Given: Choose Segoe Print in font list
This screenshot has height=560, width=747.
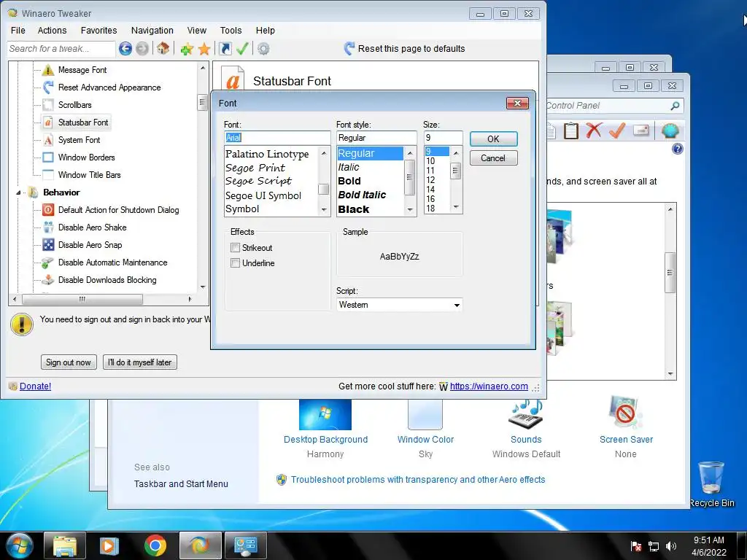Looking at the screenshot, I should [255, 168].
